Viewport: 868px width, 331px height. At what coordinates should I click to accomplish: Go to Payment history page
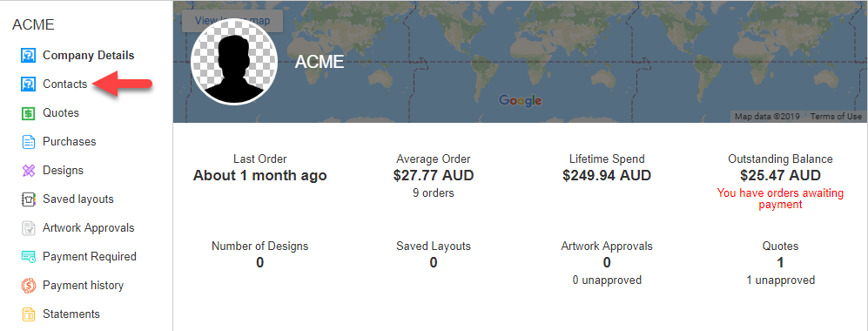click(x=83, y=286)
